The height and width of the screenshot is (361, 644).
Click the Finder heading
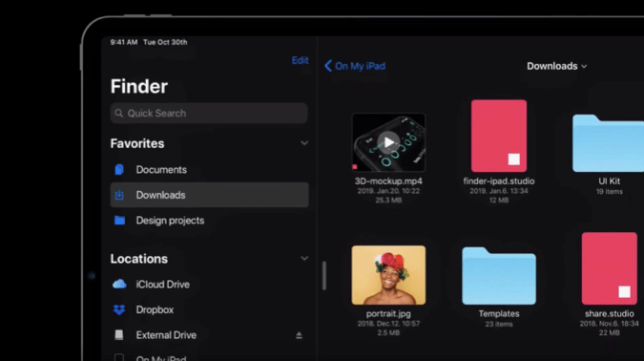pyautogui.click(x=139, y=86)
